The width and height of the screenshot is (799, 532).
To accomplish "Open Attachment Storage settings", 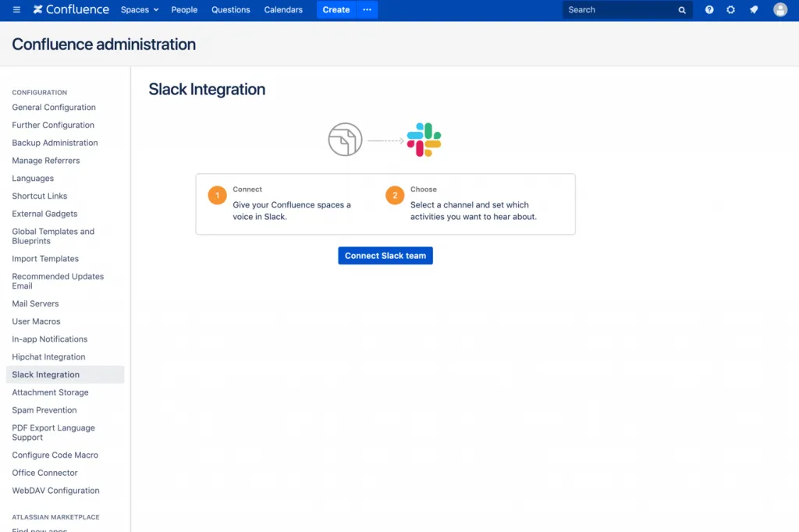I will click(x=51, y=392).
